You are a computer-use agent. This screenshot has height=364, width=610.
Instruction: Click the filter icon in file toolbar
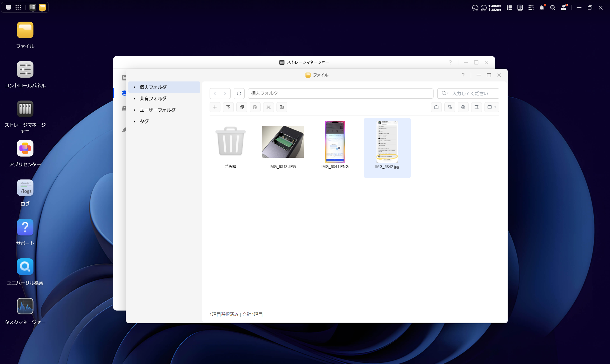tap(450, 107)
